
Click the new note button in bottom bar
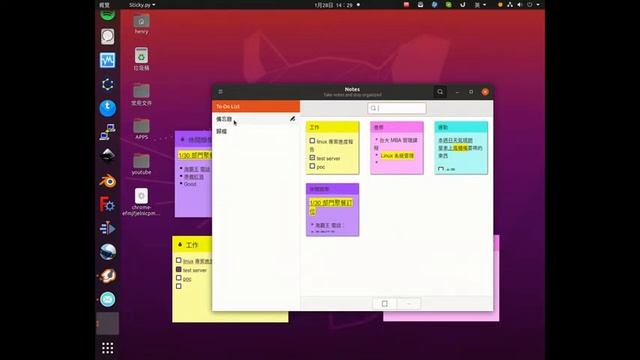[384, 304]
